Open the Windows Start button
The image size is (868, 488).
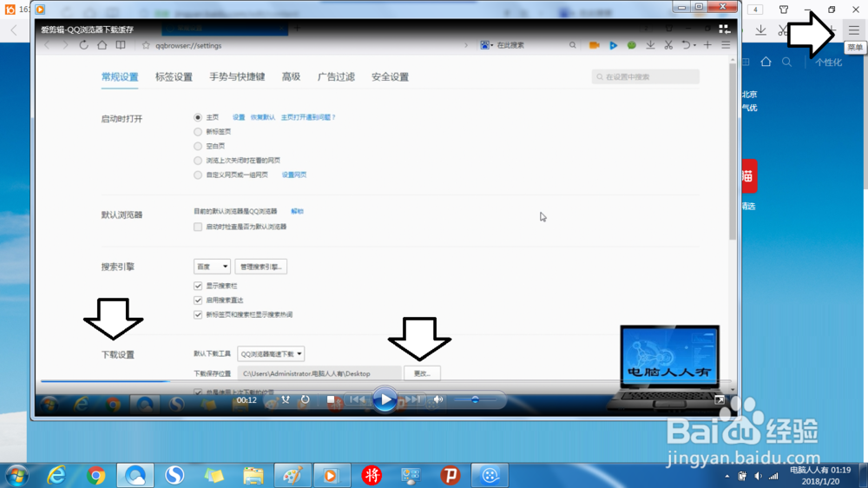click(x=17, y=475)
